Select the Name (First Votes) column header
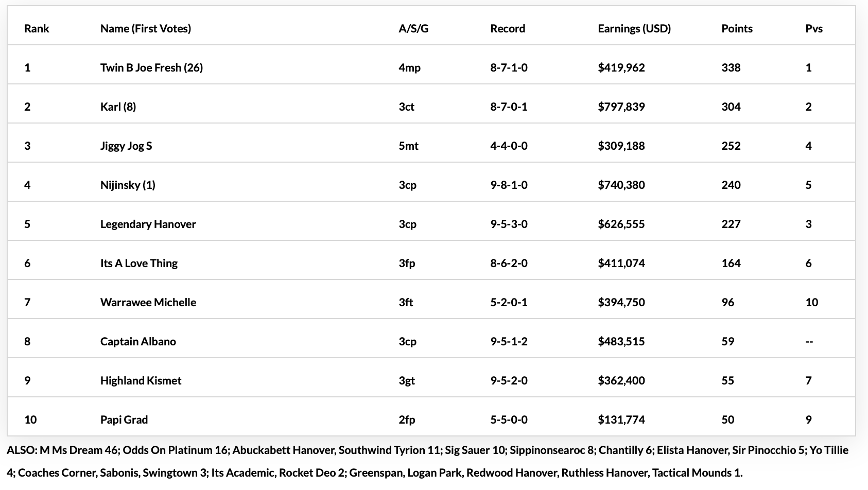868x490 pixels. [146, 28]
